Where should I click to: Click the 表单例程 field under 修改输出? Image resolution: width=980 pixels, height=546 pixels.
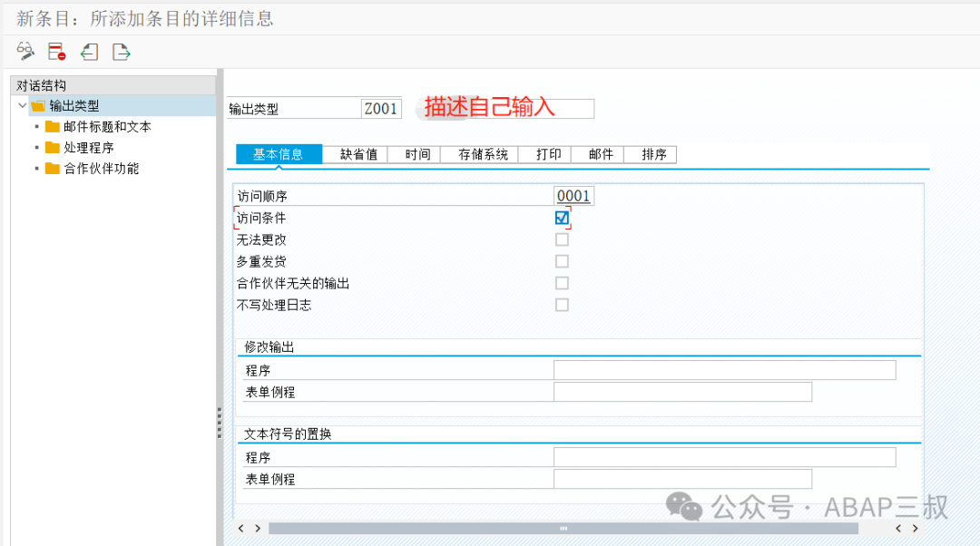[x=682, y=392]
